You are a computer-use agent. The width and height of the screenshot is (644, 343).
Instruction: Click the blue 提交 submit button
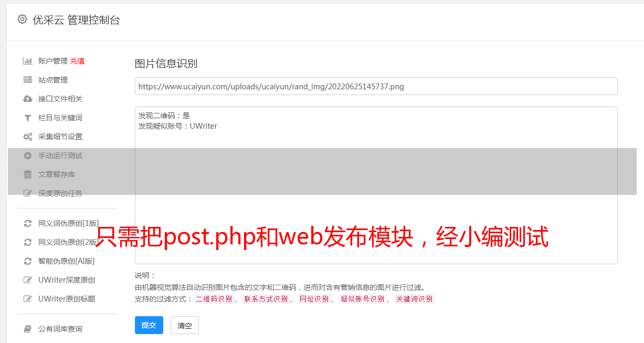[x=149, y=325]
